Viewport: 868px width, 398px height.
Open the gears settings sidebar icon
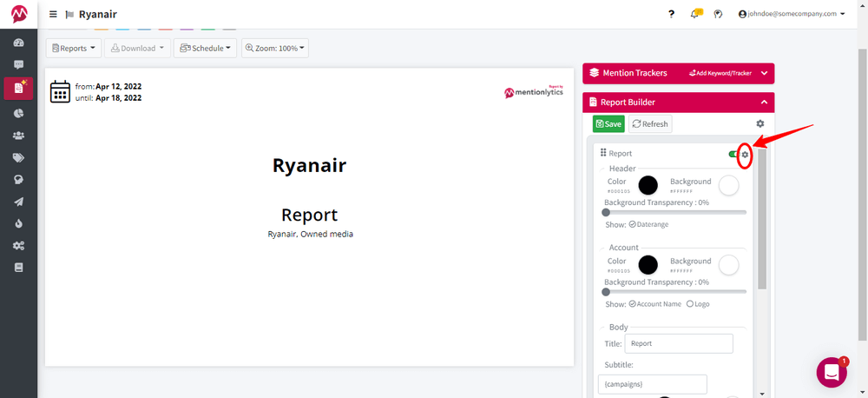(x=19, y=246)
